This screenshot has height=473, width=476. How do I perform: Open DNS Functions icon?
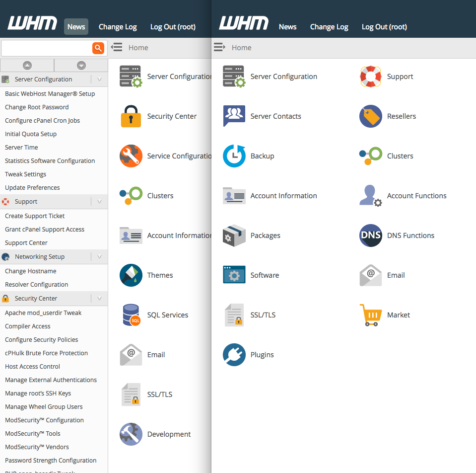point(371,236)
